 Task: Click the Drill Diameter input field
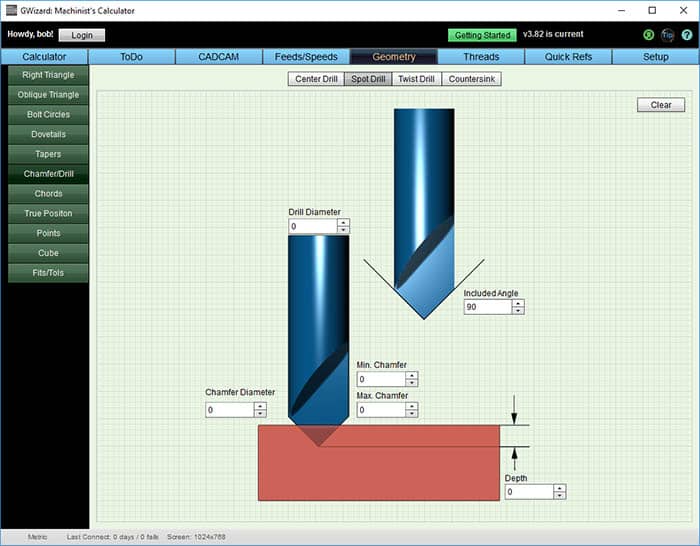[x=312, y=226]
